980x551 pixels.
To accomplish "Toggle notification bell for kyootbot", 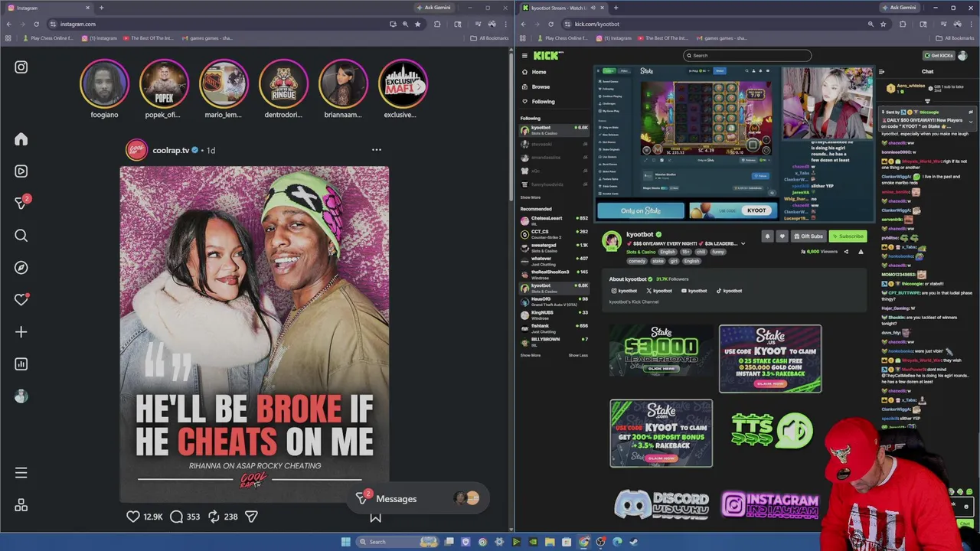I will click(767, 236).
